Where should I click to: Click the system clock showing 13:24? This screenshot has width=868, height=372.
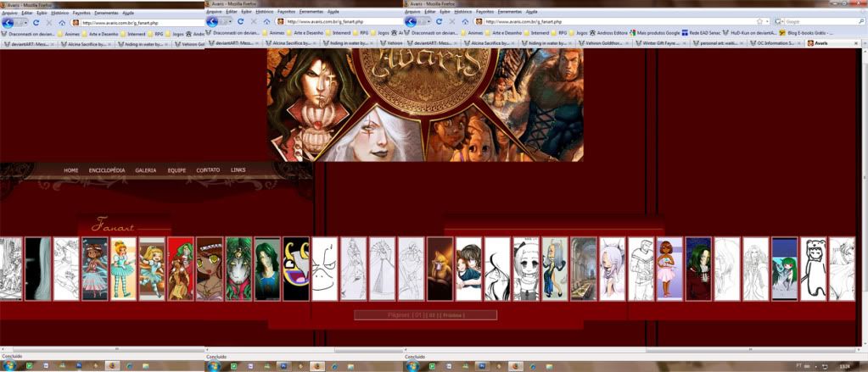[x=845, y=366]
